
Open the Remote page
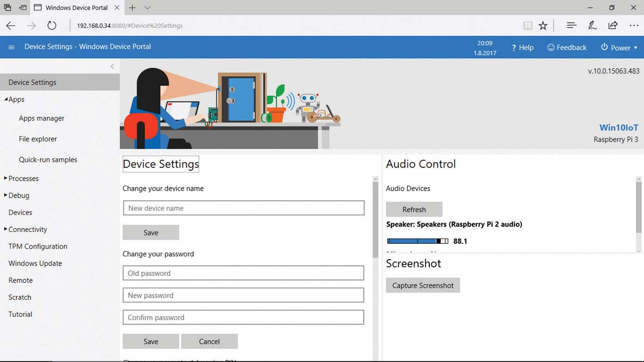coord(21,280)
